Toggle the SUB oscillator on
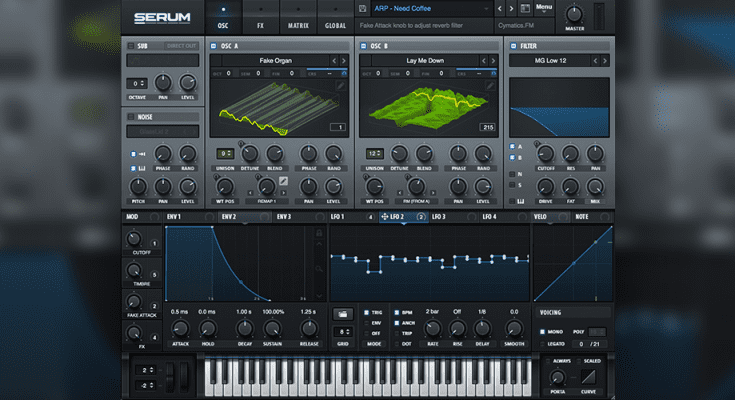 coord(131,46)
